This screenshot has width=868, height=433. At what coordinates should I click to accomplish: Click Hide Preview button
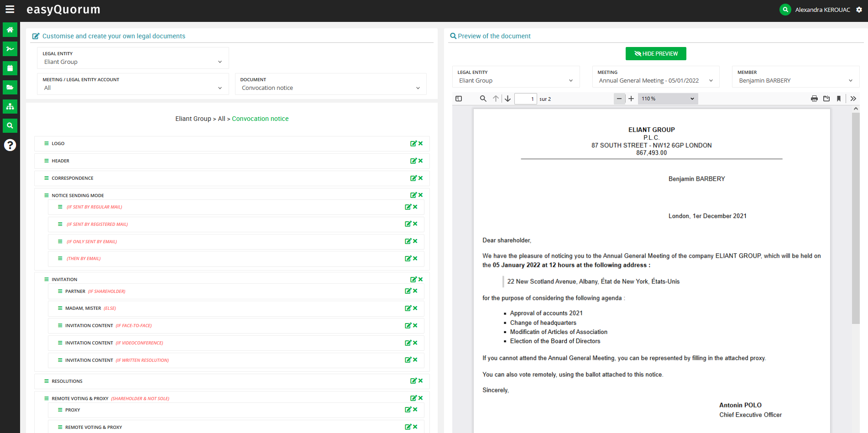(655, 54)
